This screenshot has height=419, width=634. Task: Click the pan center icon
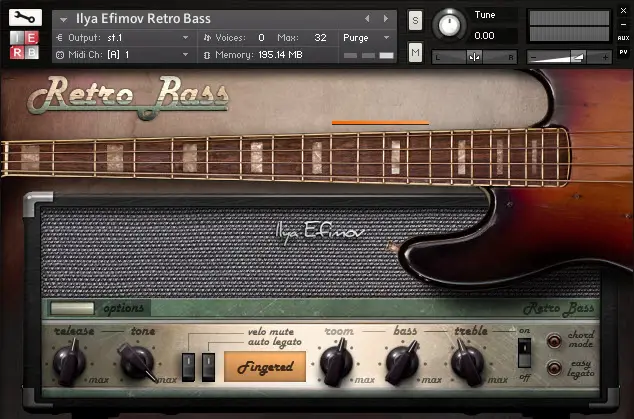tap(474, 57)
